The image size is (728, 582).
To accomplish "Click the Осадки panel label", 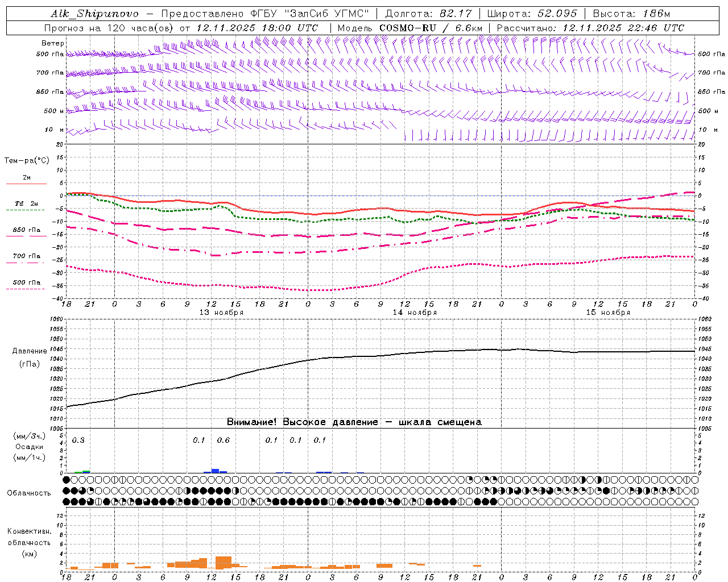I will coord(30,447).
